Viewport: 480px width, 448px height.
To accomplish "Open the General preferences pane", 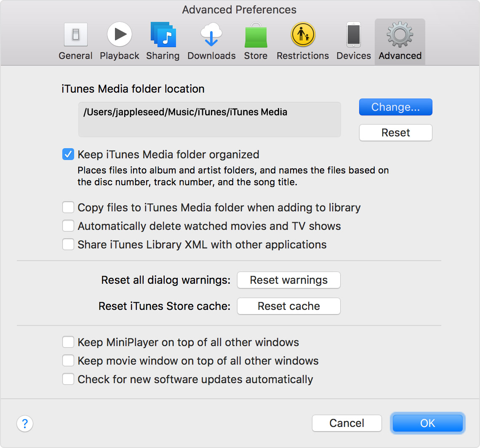I will 76,41.
